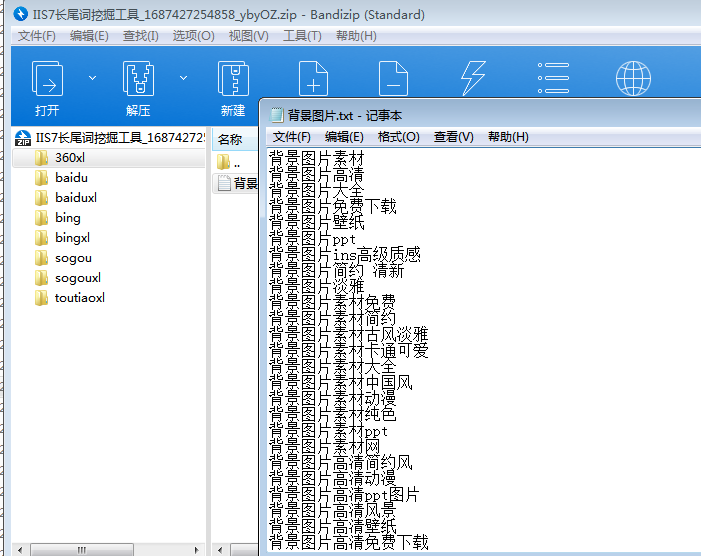Viewport: 701px width, 556px height.
Task: Select the 360xl folder in tree
Action: click(x=109, y=158)
